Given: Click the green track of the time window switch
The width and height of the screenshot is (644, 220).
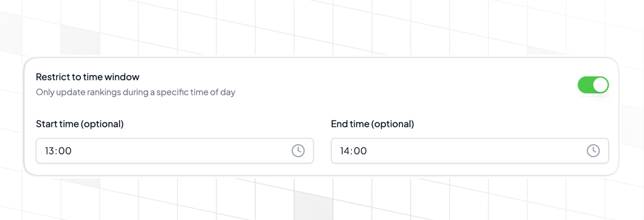Looking at the screenshot, I should 585,85.
